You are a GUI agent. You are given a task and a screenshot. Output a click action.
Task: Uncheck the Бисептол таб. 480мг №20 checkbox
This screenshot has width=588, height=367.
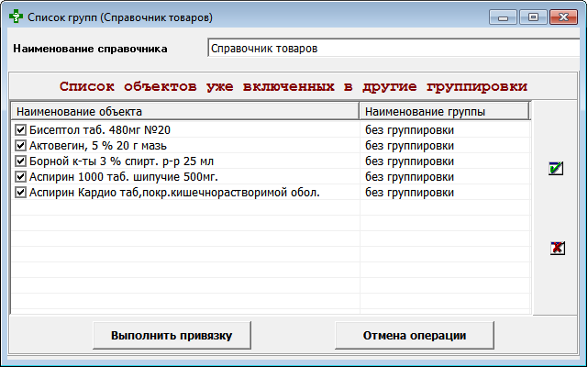click(20, 130)
